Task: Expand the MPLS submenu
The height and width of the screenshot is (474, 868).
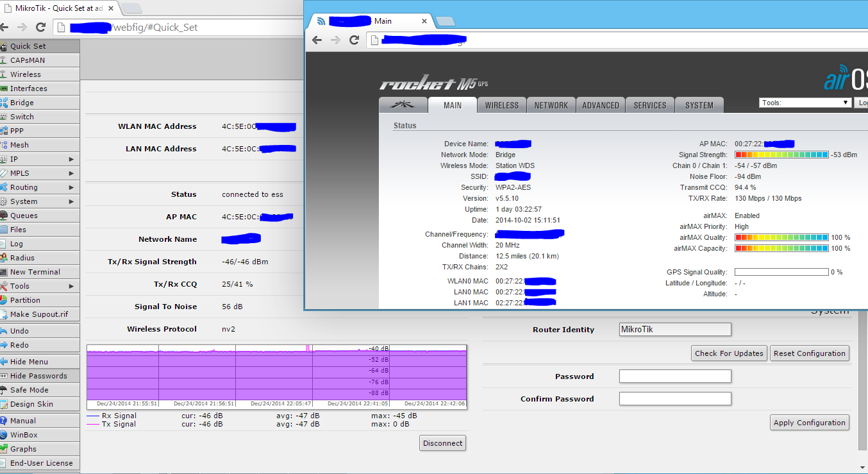Action: point(72,173)
